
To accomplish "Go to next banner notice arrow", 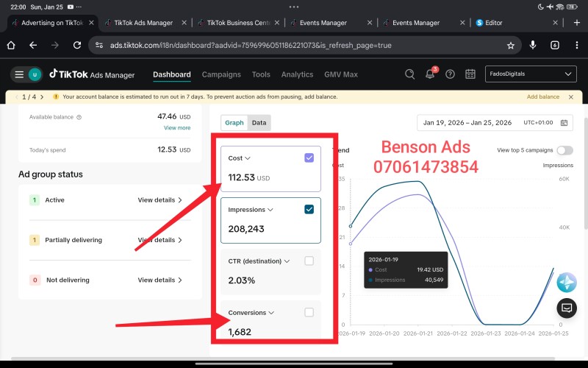I will tap(42, 97).
